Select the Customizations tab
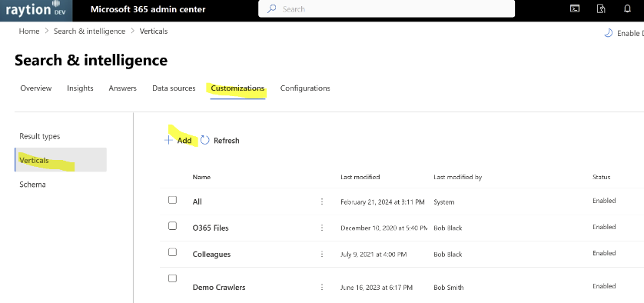Viewport: 644px width, 303px height. click(237, 88)
